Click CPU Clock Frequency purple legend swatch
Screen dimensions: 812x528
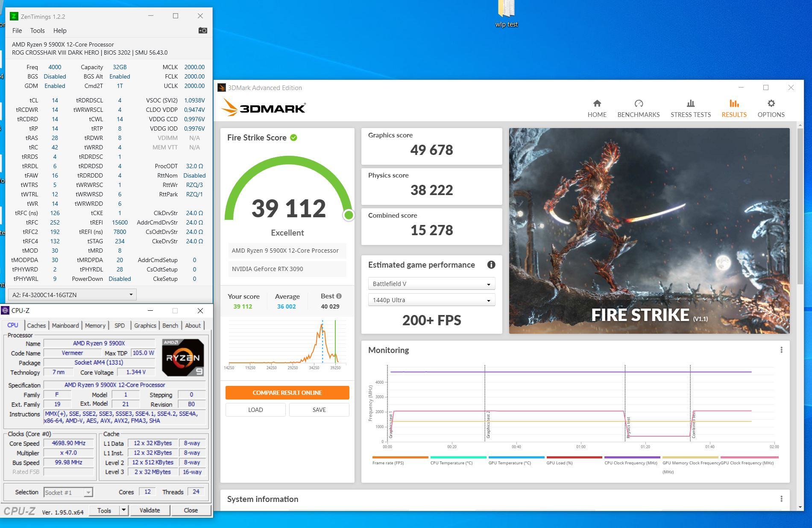tap(632, 457)
